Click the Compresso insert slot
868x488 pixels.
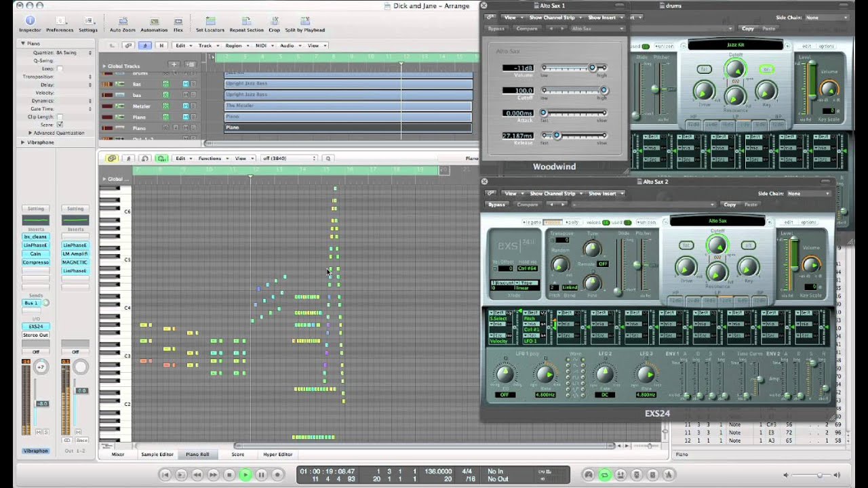coord(36,262)
